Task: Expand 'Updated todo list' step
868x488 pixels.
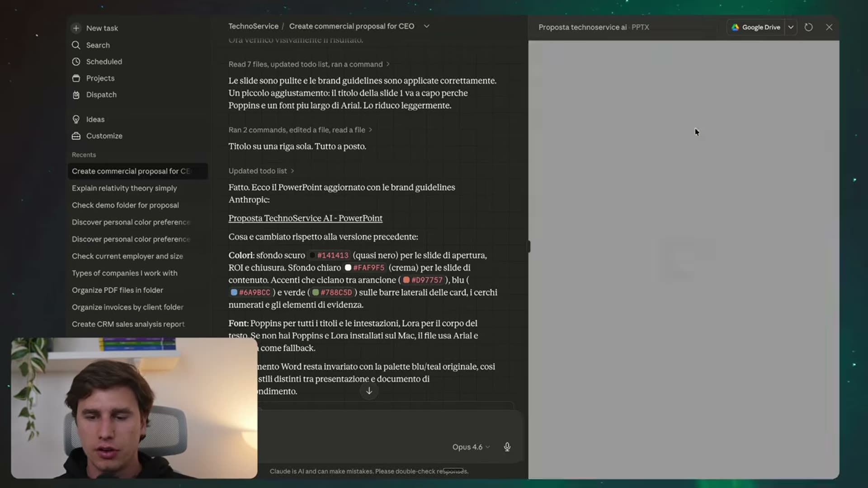Action: [261, 171]
